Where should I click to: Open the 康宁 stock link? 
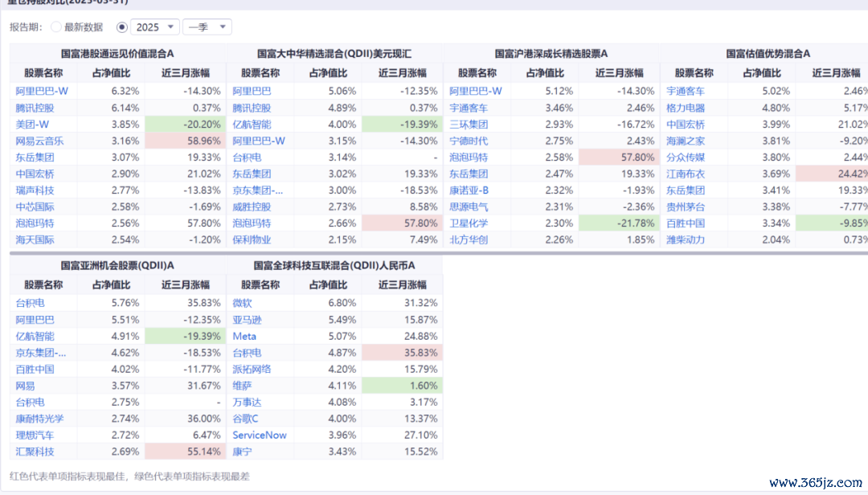[242, 452]
